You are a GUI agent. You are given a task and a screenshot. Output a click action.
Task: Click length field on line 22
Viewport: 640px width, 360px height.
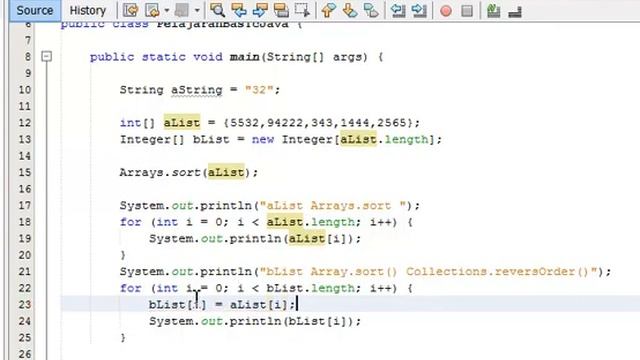[x=333, y=288]
